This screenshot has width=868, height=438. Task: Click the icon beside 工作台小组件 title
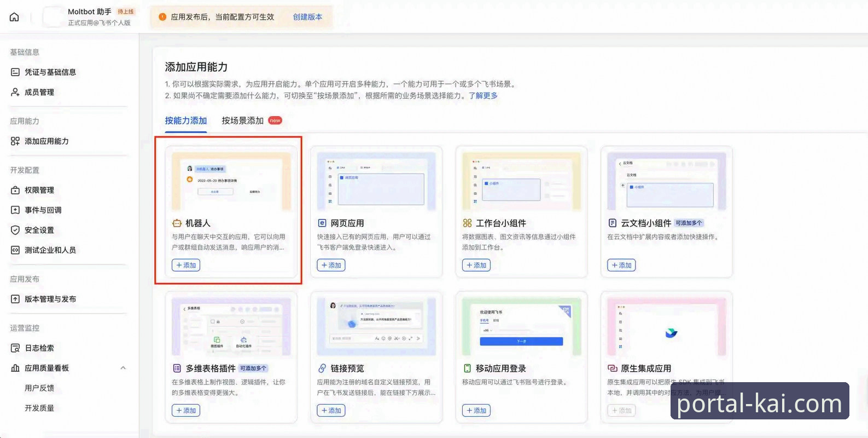click(467, 223)
